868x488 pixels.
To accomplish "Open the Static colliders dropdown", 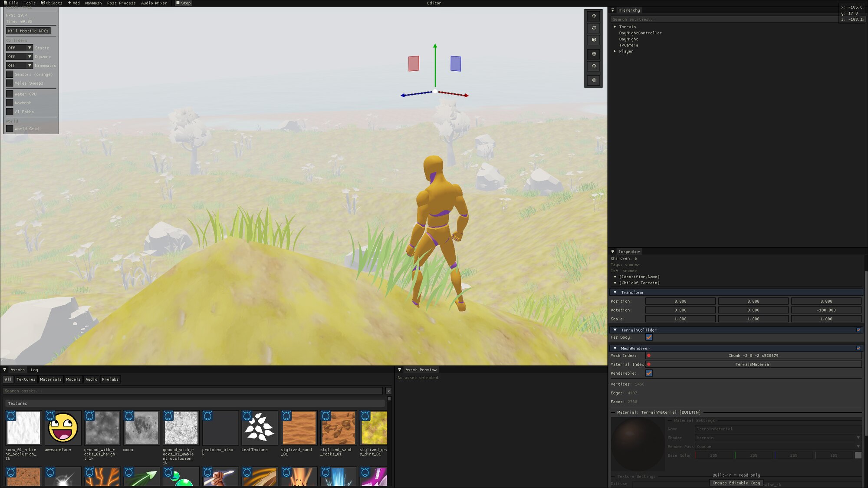I will point(20,48).
